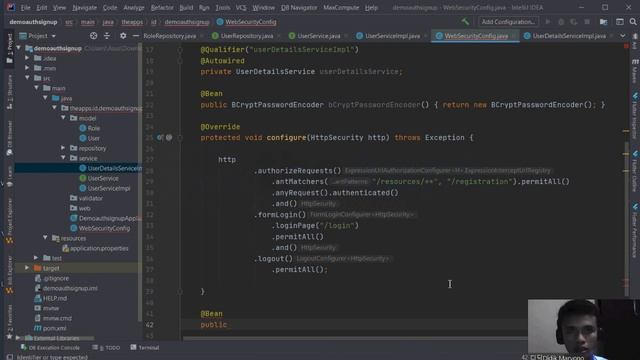Image resolution: width=640 pixels, height=360 pixels.
Task: Expand the .idea folder
Action: [27, 58]
